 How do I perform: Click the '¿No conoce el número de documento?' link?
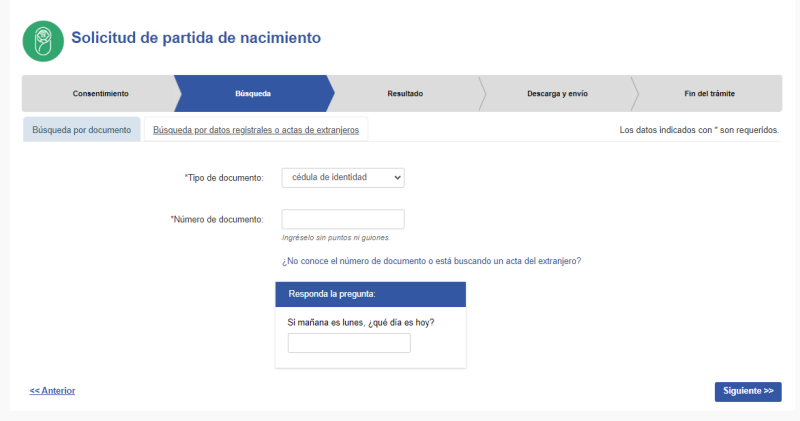point(432,261)
